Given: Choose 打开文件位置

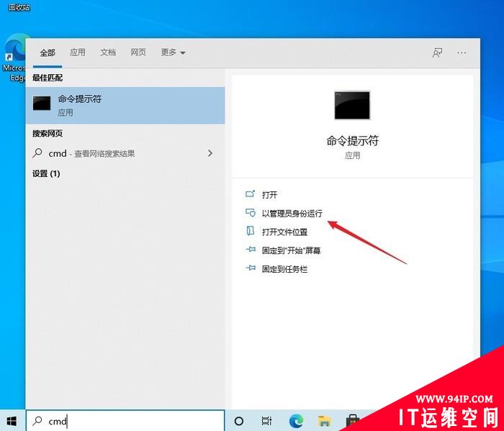Looking at the screenshot, I should click(284, 232).
